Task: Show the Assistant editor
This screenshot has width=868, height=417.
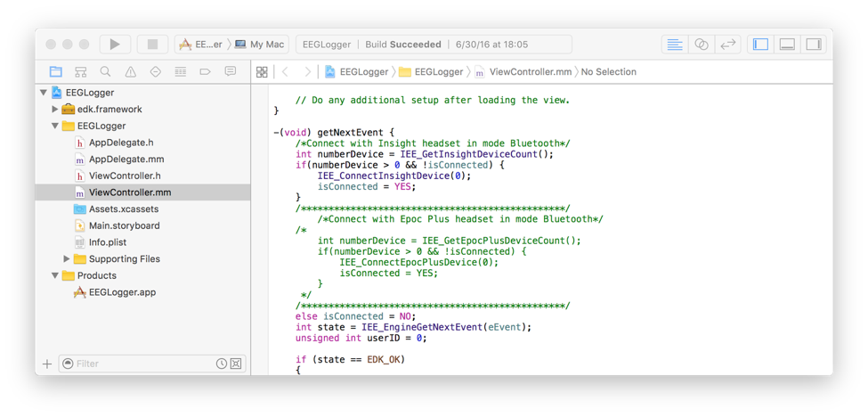Action: click(702, 45)
